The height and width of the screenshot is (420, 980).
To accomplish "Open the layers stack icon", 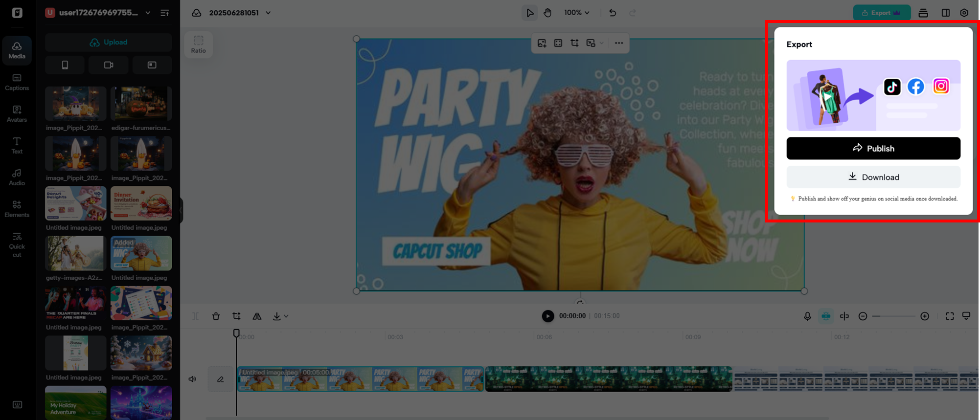I will coord(923,13).
